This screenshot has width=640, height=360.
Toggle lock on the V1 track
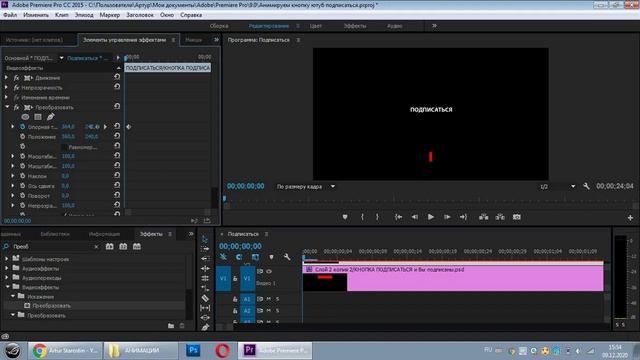(235, 278)
